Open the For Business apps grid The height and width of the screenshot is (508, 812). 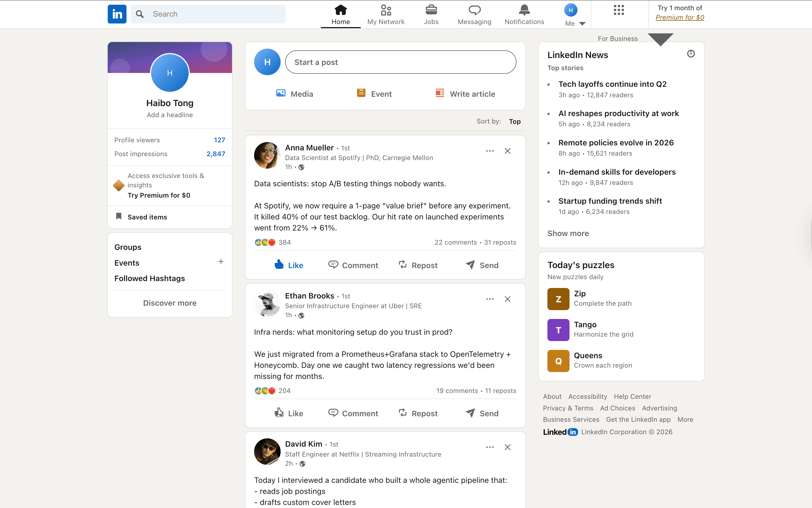coord(618,10)
